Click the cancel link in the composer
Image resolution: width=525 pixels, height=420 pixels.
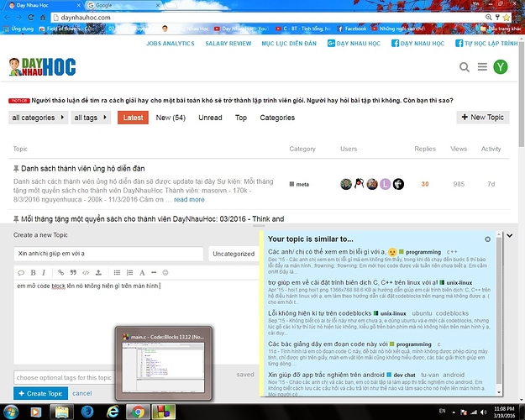pyautogui.click(x=81, y=393)
